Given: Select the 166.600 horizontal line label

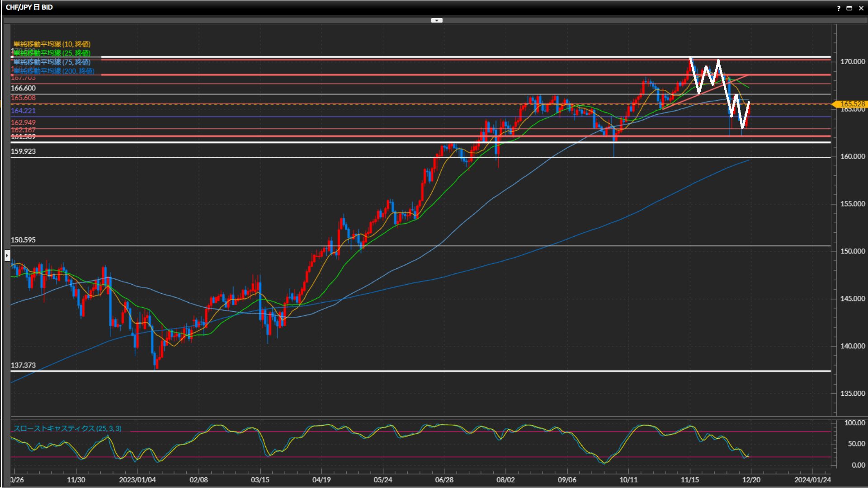Looking at the screenshot, I should pyautogui.click(x=23, y=88).
